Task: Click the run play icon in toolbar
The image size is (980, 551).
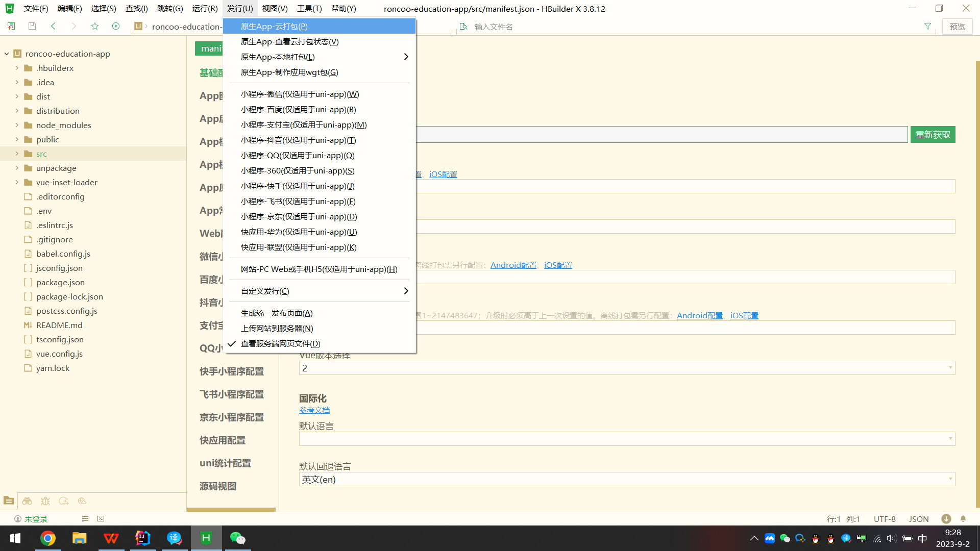Action: 116,26
